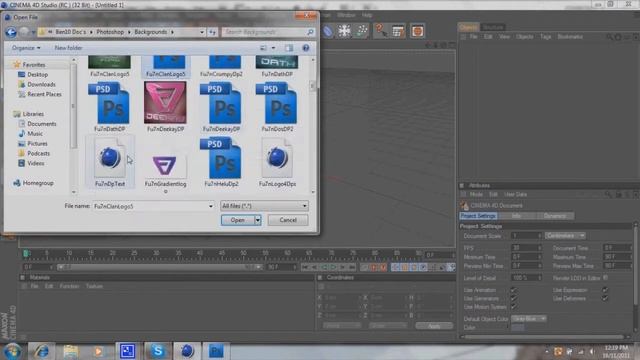Toggle Use Expression checkbox
Viewport: 640px width, 360px height.
click(605, 290)
